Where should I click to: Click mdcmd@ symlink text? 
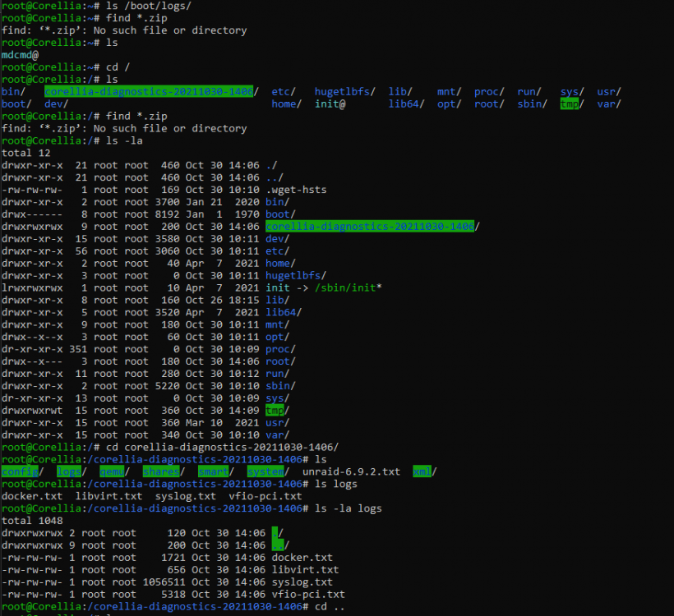click(21, 55)
